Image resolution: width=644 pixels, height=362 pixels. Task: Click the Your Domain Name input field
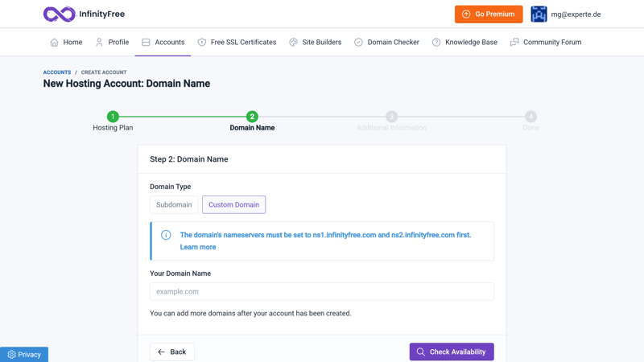click(x=321, y=291)
